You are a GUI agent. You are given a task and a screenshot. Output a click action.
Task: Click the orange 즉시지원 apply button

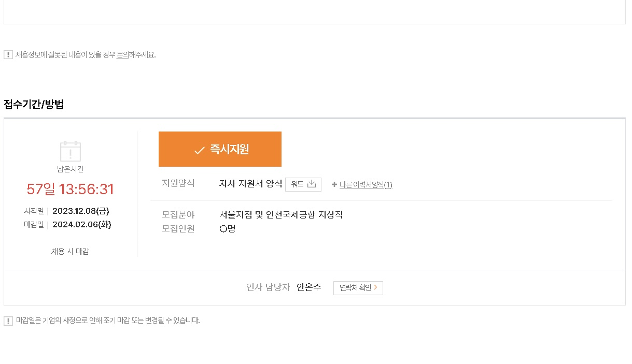220,149
